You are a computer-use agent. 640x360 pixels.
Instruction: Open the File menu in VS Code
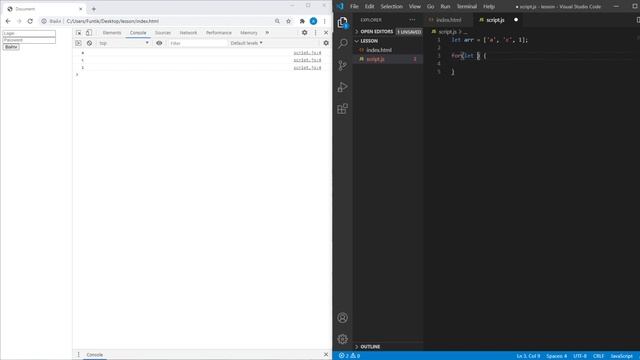(354, 7)
